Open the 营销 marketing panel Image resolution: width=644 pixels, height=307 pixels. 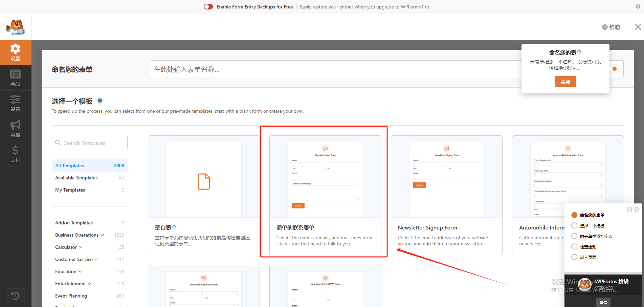point(16,129)
